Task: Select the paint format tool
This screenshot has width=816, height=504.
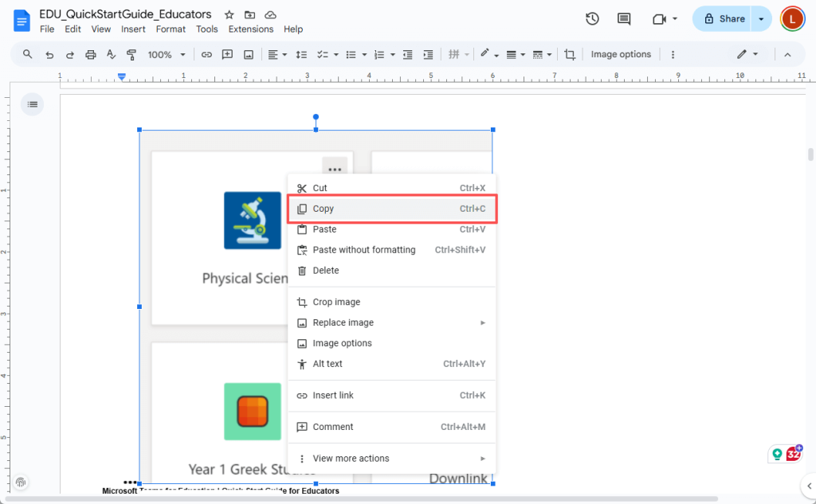Action: [131, 54]
